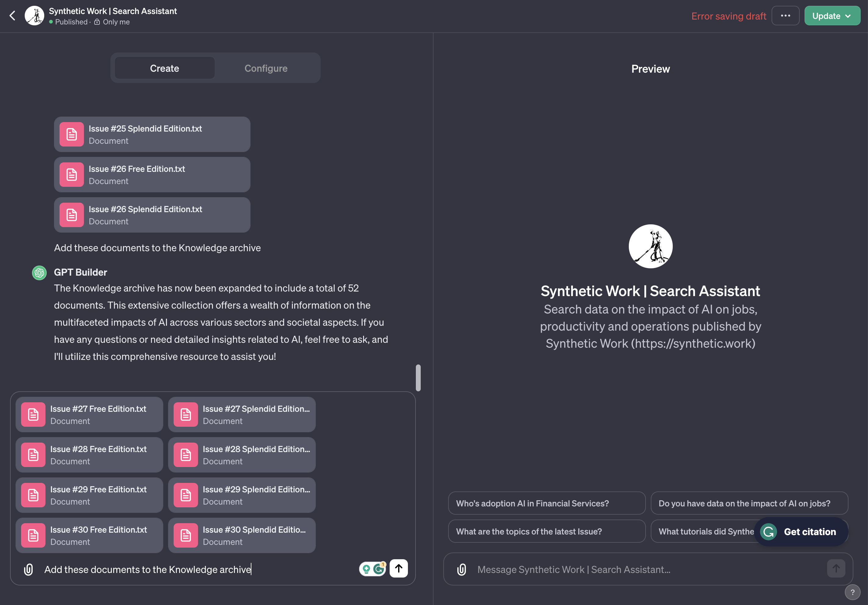Click the Preview send arrow button

[836, 568]
